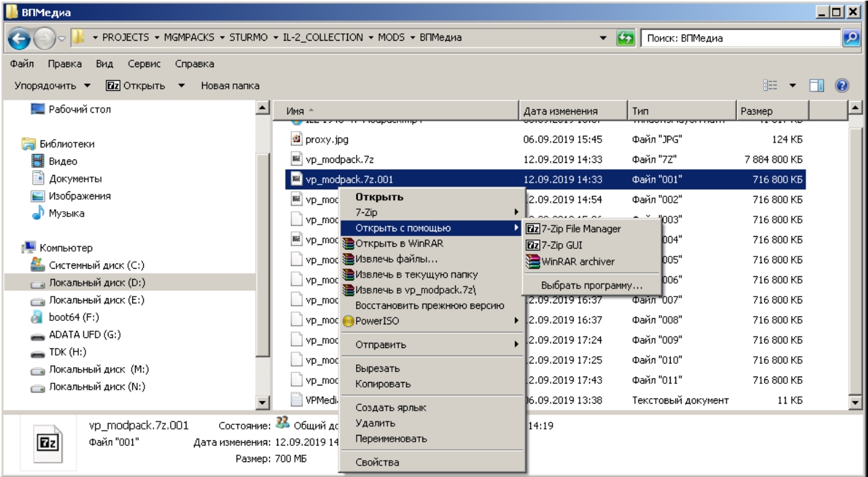The image size is (868, 477).
Task: Click the proxy.jpg file icon
Action: (x=296, y=139)
